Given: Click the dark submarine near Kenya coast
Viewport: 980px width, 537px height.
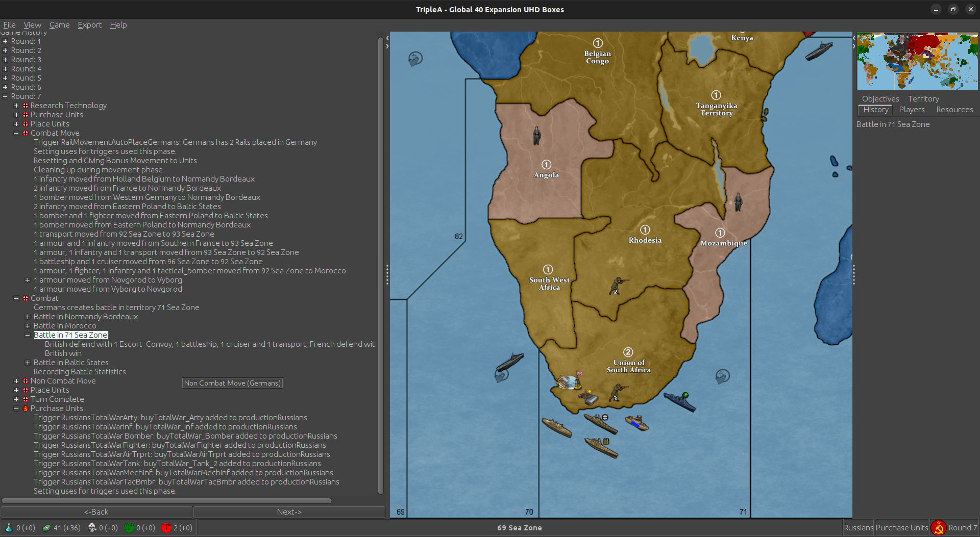Looking at the screenshot, I should pyautogui.click(x=819, y=51).
